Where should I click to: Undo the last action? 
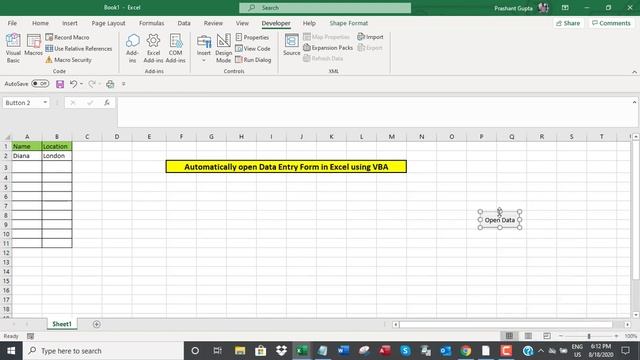pos(73,84)
